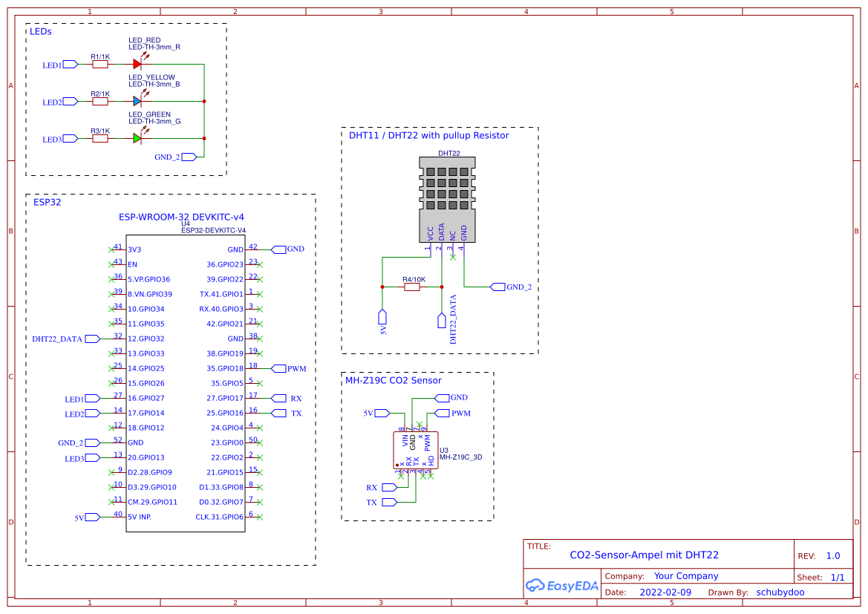
Task: Click the ESP-WROOM-32 DEVKITC-v4 heading text
Action: pyautogui.click(x=182, y=218)
